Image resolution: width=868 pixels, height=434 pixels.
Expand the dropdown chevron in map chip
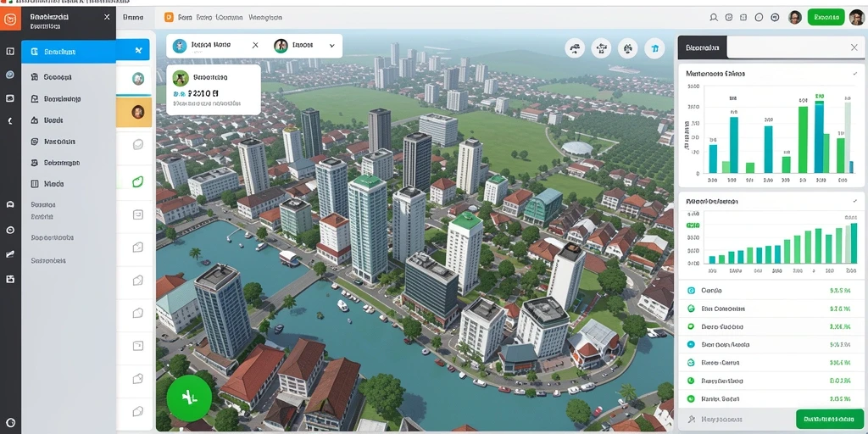point(331,46)
